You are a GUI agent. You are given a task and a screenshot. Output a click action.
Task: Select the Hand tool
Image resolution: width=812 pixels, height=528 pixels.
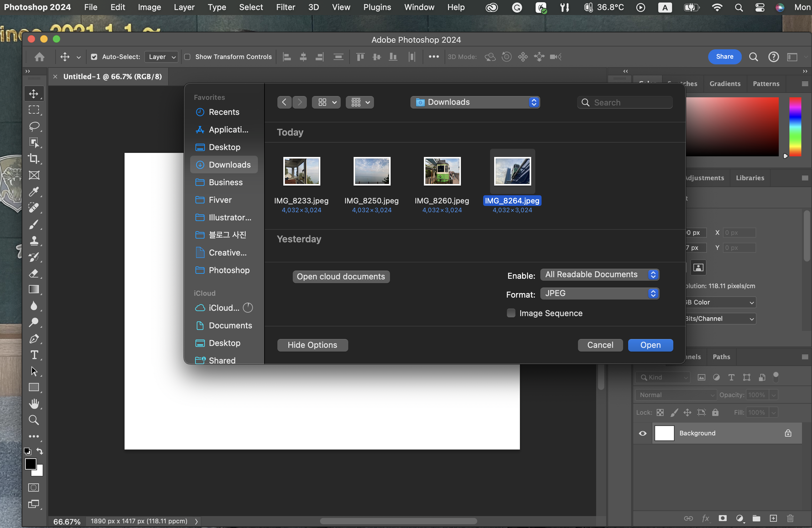(34, 404)
